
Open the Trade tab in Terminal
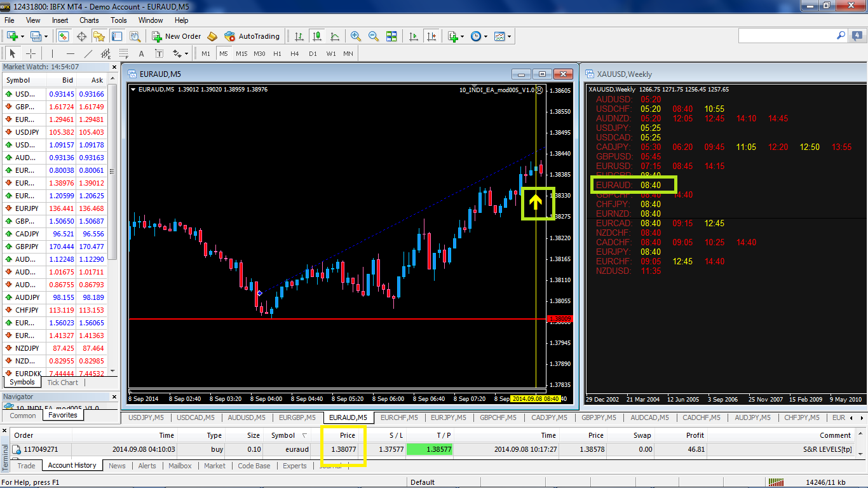26,466
